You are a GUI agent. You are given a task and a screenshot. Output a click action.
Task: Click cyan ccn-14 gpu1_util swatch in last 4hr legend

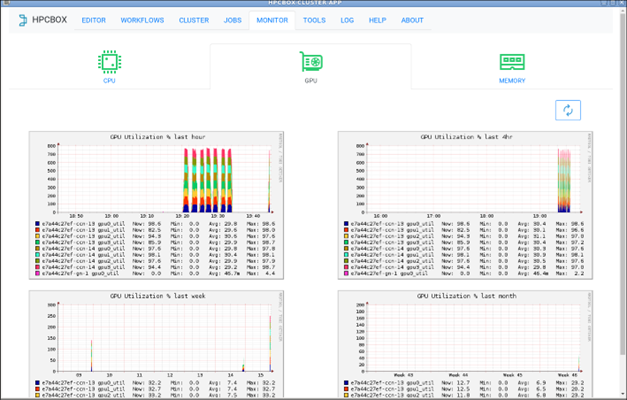pyautogui.click(x=346, y=255)
